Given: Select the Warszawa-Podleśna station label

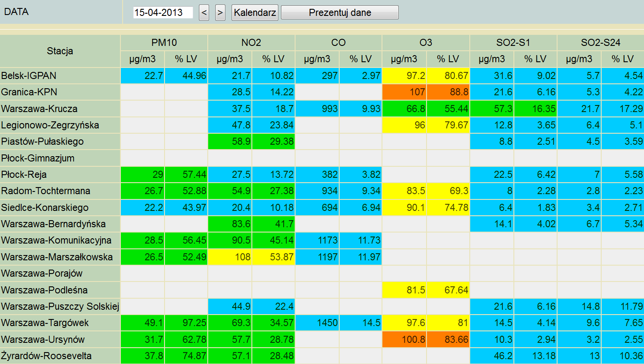Looking at the screenshot, I should pos(60,290).
